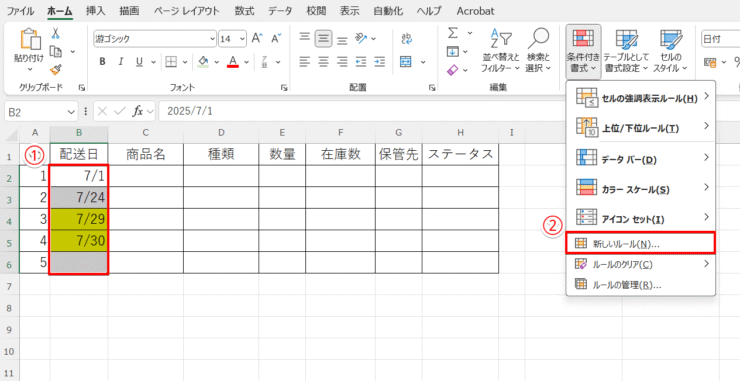Open font color dropdown arrow
The height and width of the screenshot is (381, 740).
245,62
